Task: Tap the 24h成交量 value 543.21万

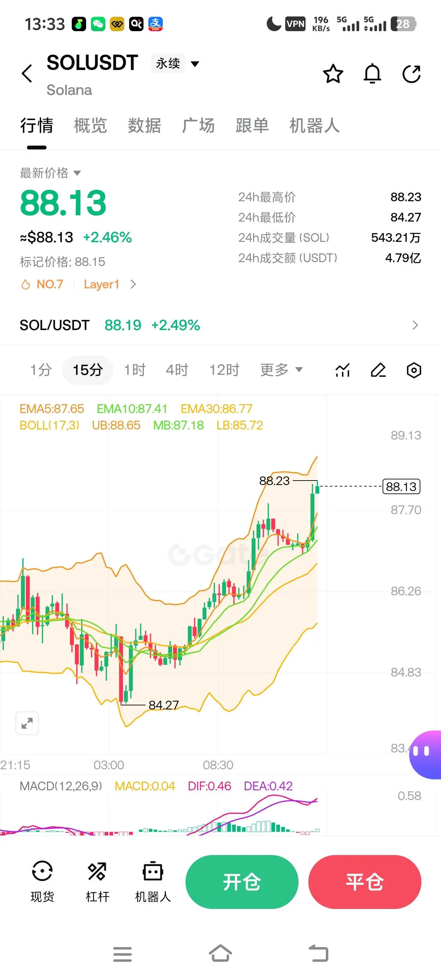Action: click(x=396, y=237)
